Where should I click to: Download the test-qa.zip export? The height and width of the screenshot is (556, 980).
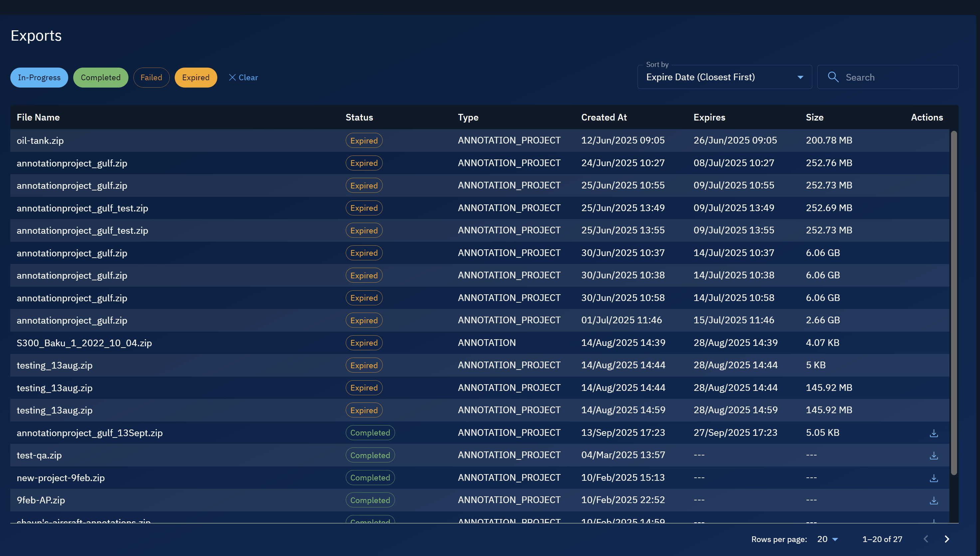[934, 455]
